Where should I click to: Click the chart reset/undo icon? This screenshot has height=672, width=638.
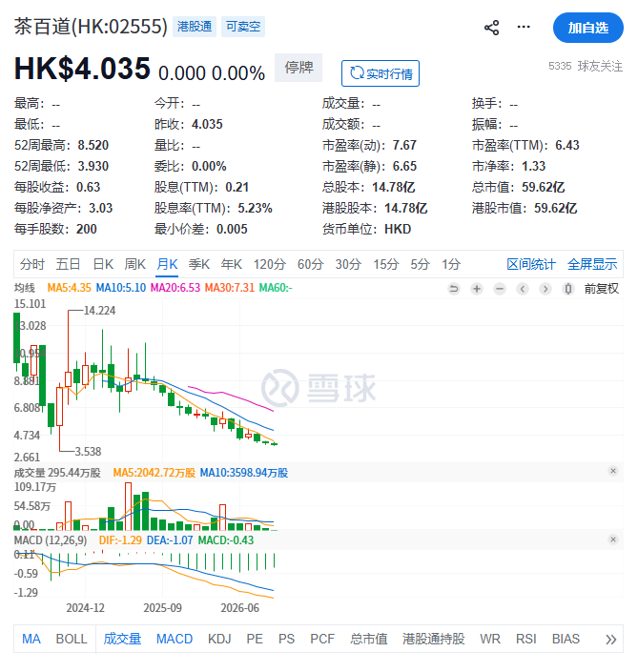(454, 289)
